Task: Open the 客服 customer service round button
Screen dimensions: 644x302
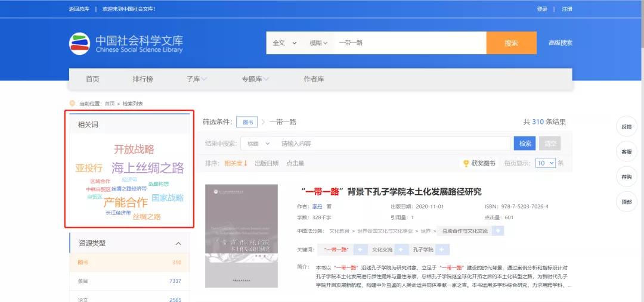Action: tap(626, 152)
